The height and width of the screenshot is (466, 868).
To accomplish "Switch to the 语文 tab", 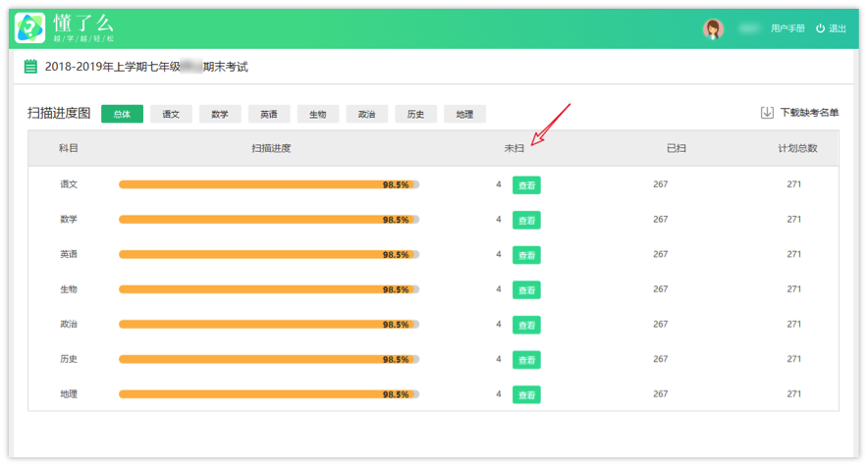I will point(171,114).
